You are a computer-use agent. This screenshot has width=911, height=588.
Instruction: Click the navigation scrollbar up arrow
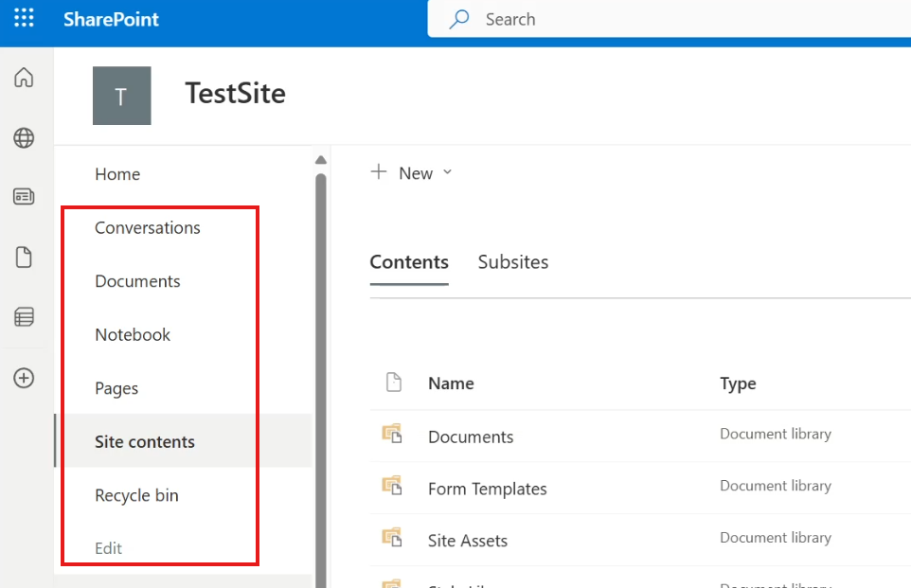point(320,159)
